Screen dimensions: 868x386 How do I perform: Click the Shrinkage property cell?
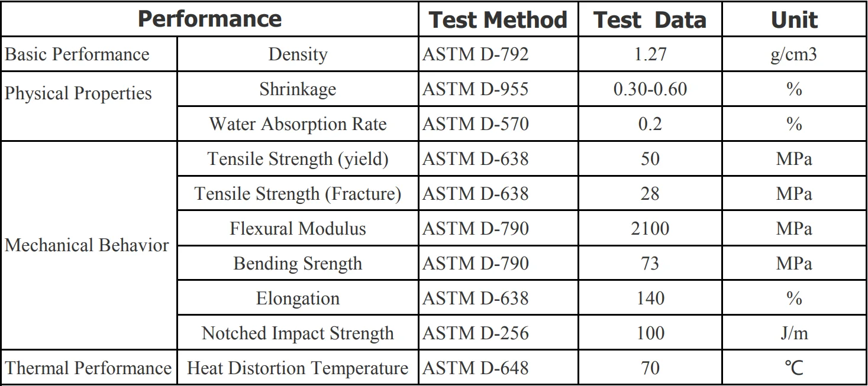tap(298, 89)
